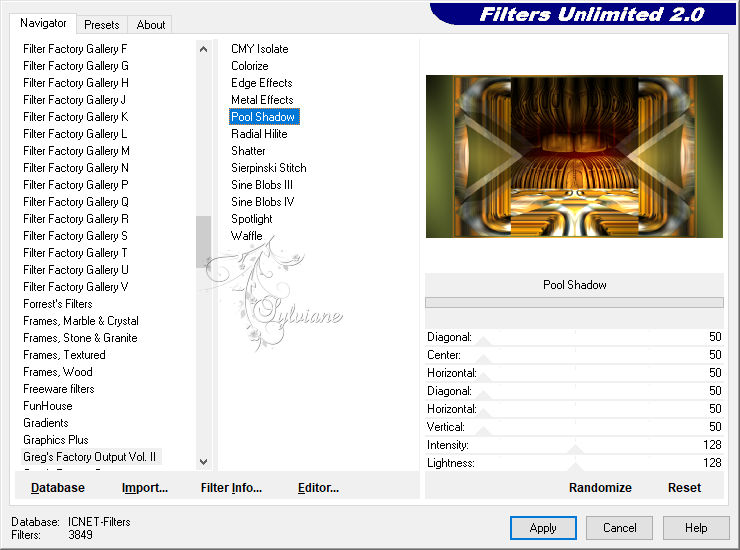This screenshot has height=550, width=740.
Task: Choose the Colorize filter
Action: pyautogui.click(x=250, y=66)
